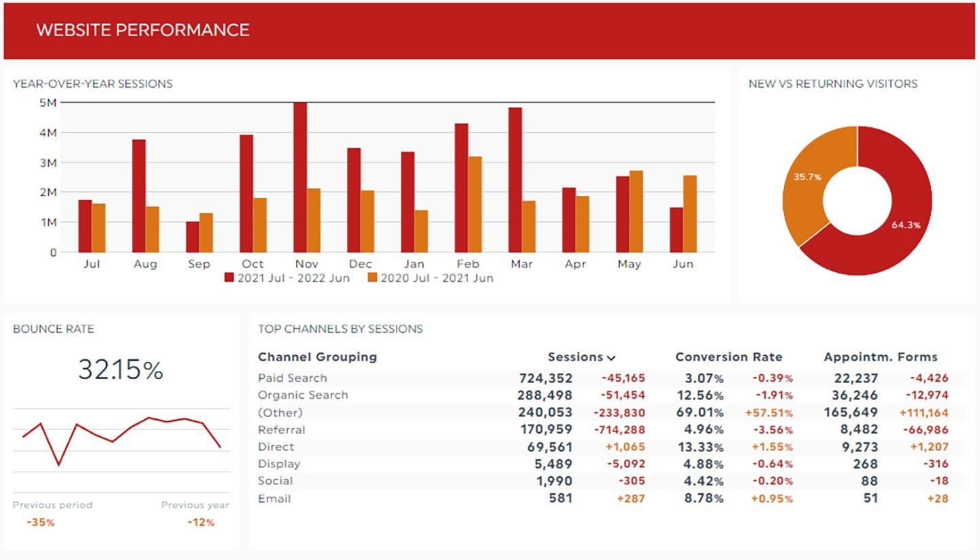
Task: Click the orange 35.7% donut segment
Action: click(x=804, y=184)
